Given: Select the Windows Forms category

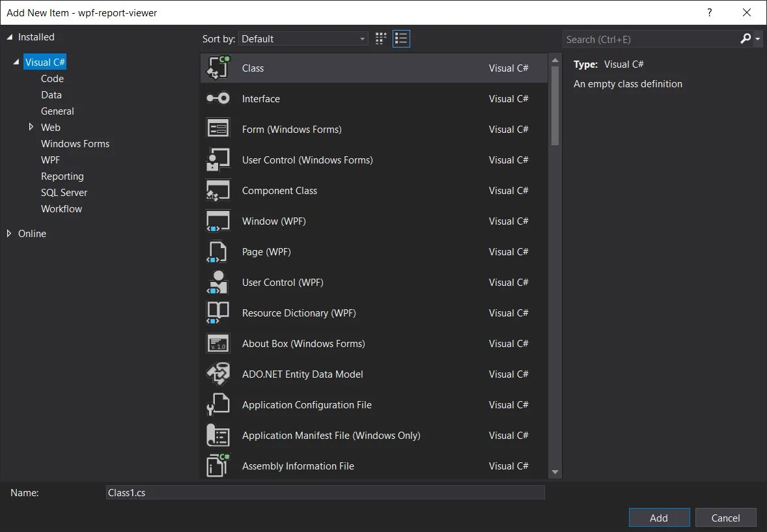Looking at the screenshot, I should pyautogui.click(x=76, y=143).
